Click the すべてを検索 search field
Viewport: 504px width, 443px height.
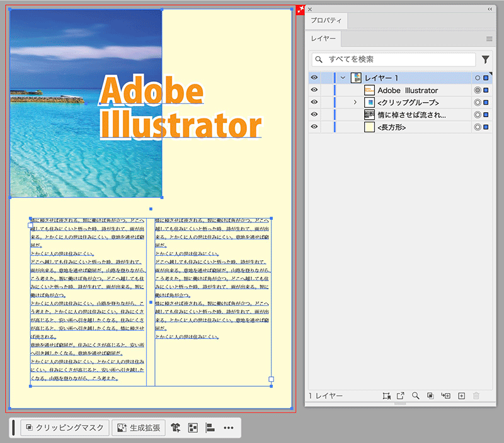394,59
